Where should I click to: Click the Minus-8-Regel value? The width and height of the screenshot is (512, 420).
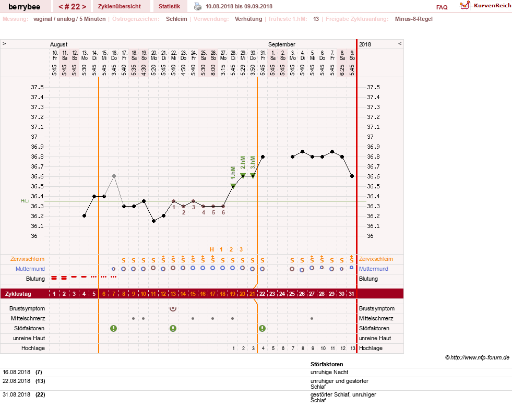(x=413, y=19)
